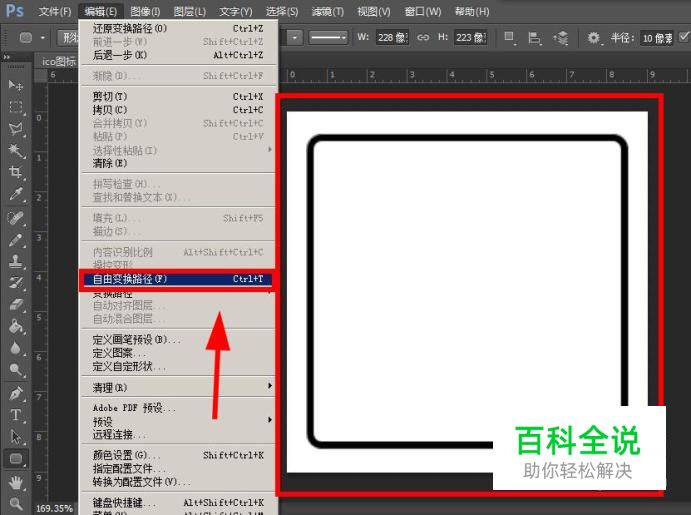Open the geometry options gear
Screen dimensions: 691x515
[594, 38]
